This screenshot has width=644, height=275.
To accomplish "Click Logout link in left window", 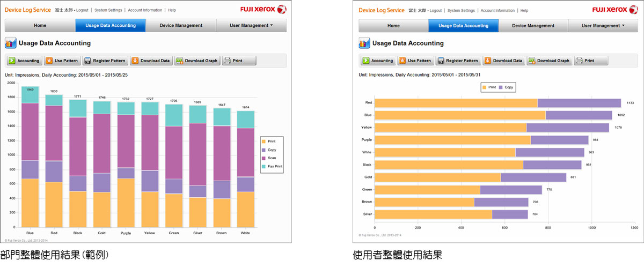I will [x=82, y=10].
